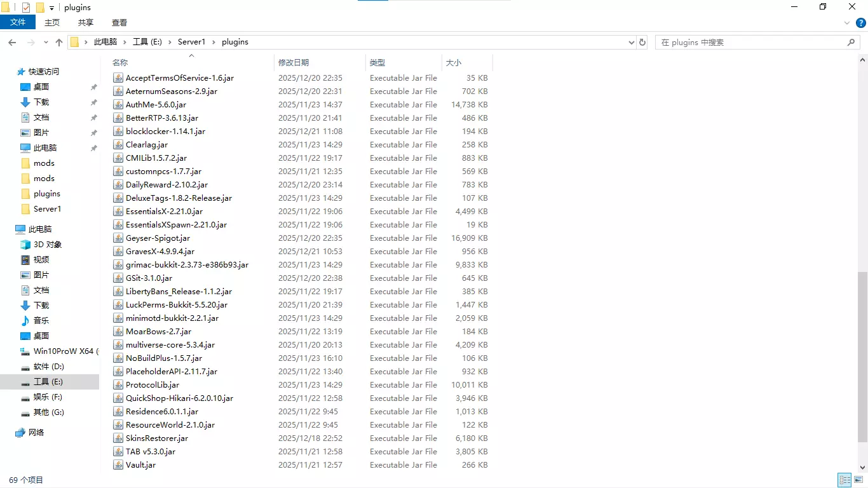
Task: Click the scrollbar down arrow
Action: click(862, 468)
